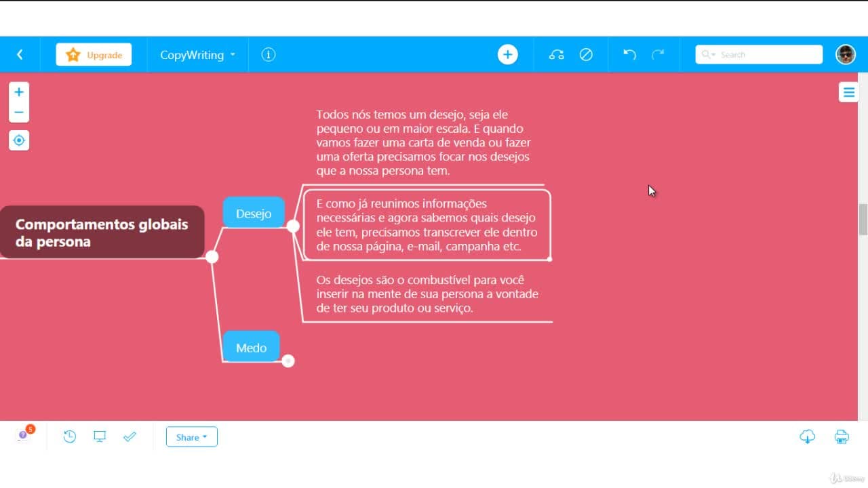Select the Comportamentos globais da persona node
The width and height of the screenshot is (868, 488).
[x=102, y=232]
